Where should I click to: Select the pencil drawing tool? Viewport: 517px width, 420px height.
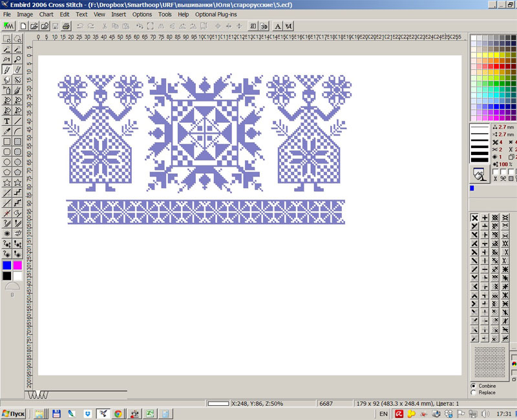tap(6, 70)
